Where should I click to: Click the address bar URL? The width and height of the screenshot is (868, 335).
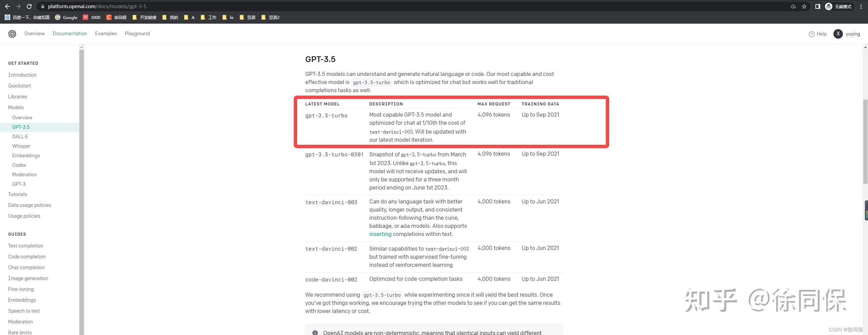point(97,6)
